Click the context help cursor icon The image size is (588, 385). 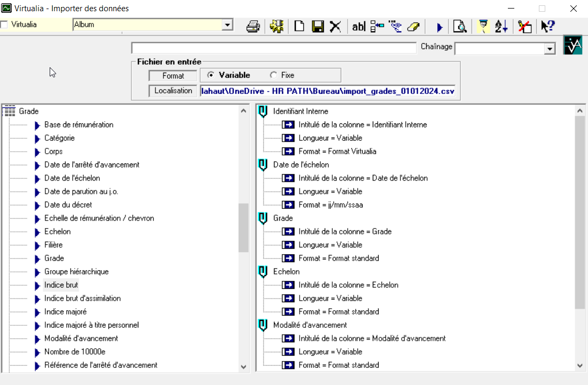click(x=548, y=26)
